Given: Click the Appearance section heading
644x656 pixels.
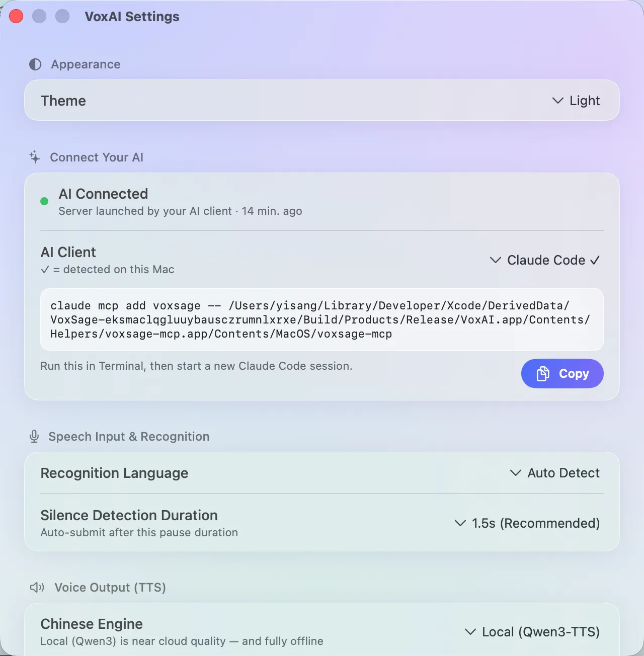Looking at the screenshot, I should [86, 64].
